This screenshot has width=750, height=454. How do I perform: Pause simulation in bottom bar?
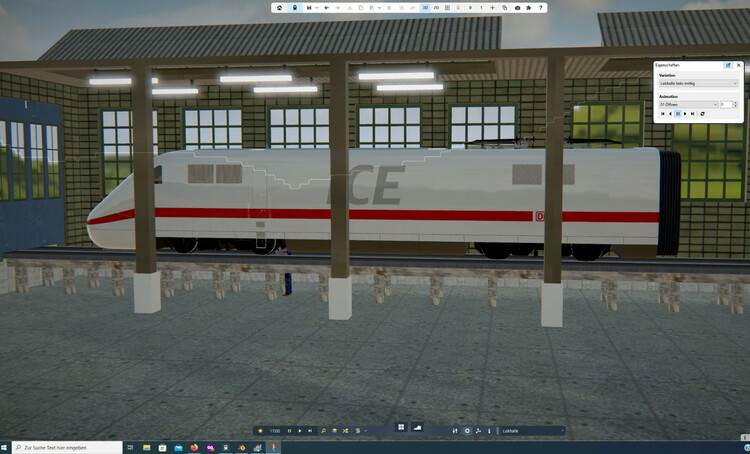[289, 431]
